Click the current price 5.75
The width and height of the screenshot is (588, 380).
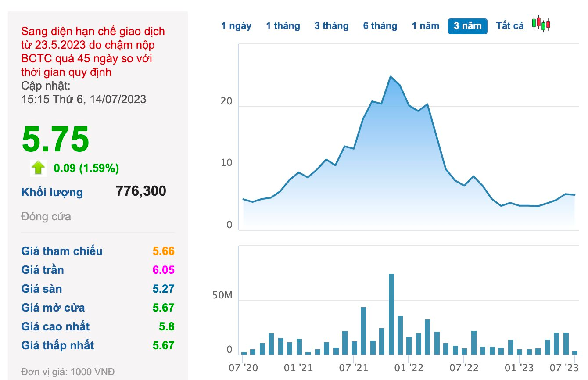click(55, 139)
